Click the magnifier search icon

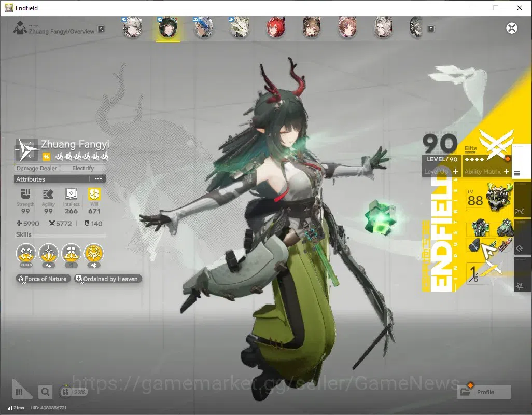(45, 392)
